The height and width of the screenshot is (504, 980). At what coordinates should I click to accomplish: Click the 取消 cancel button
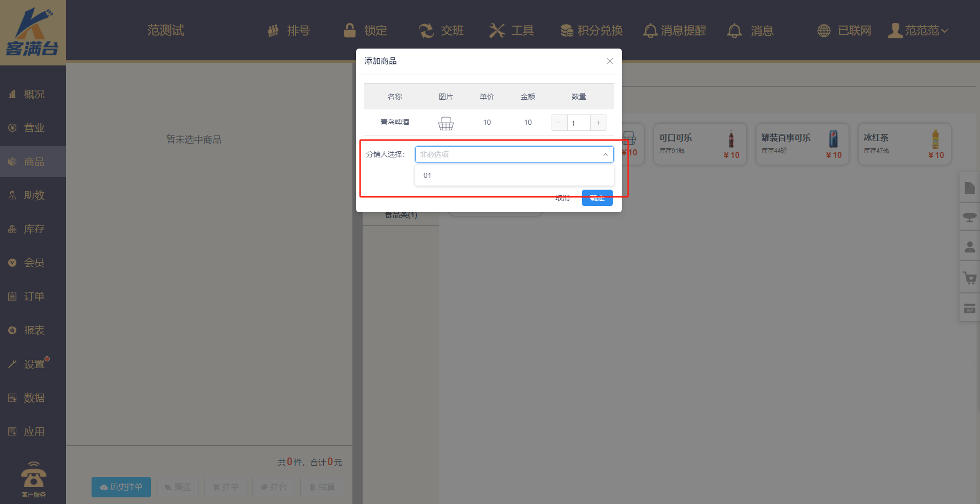click(563, 198)
